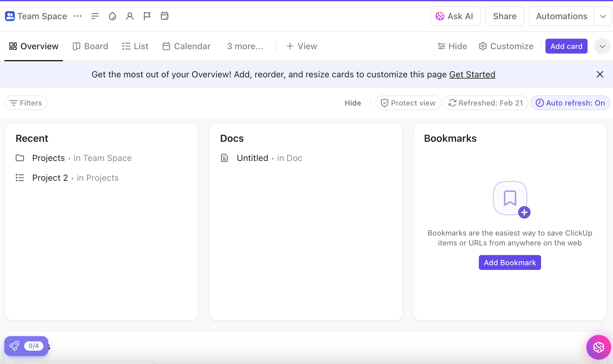
Task: Expand 3 more views options
Action: [x=244, y=46]
